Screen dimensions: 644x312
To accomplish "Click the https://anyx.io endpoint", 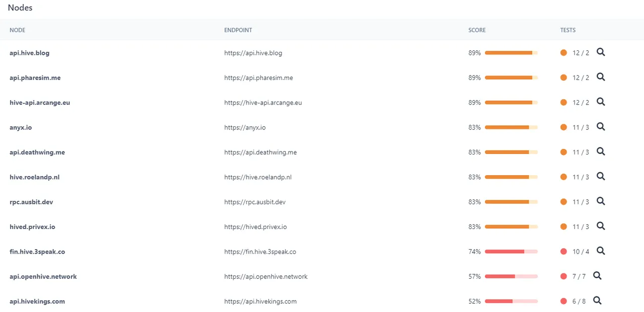I will (245, 127).
